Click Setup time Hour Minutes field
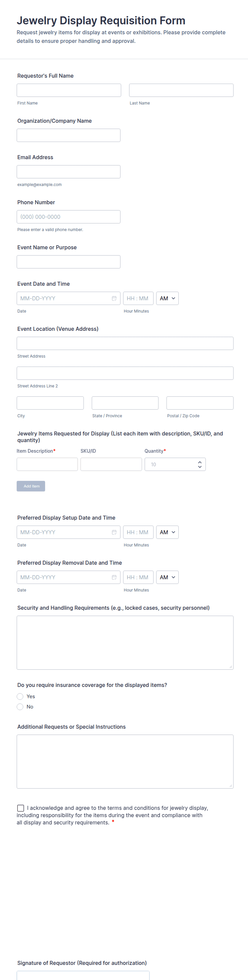The width and height of the screenshot is (248, 980). (138, 532)
